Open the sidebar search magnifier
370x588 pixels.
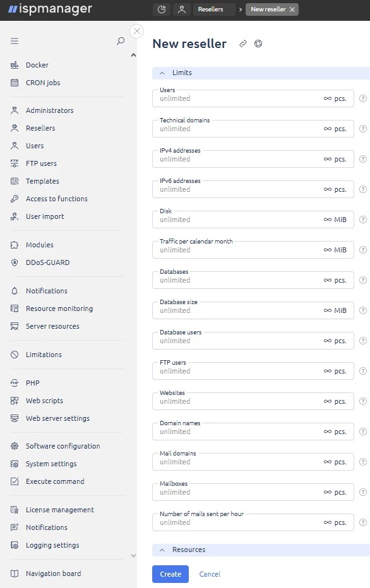pyautogui.click(x=121, y=41)
